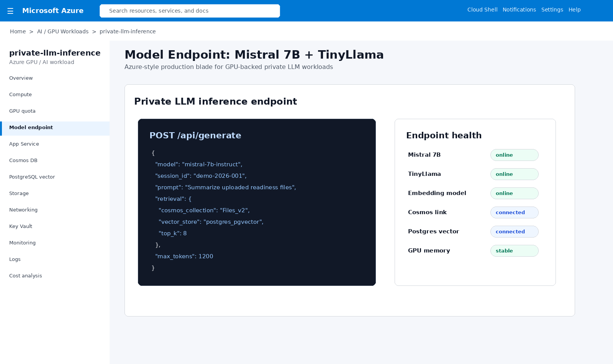Open Help in top bar
This screenshot has width=613, height=364.
coord(574,10)
